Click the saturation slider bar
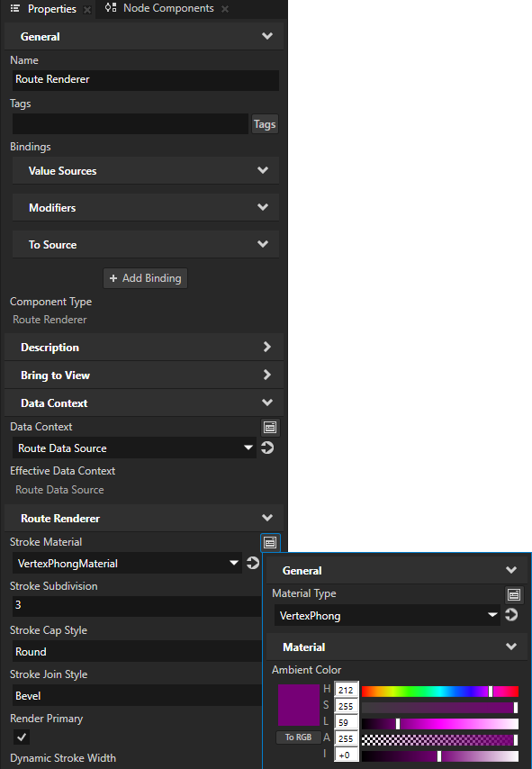Screen dimensions: 532x769 pyautogui.click(x=440, y=708)
